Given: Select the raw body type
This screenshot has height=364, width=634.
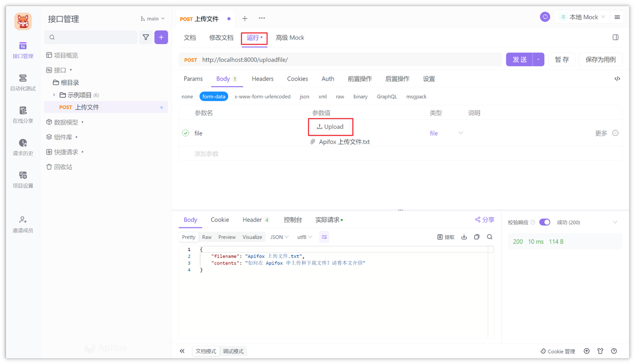Looking at the screenshot, I should coord(340,97).
